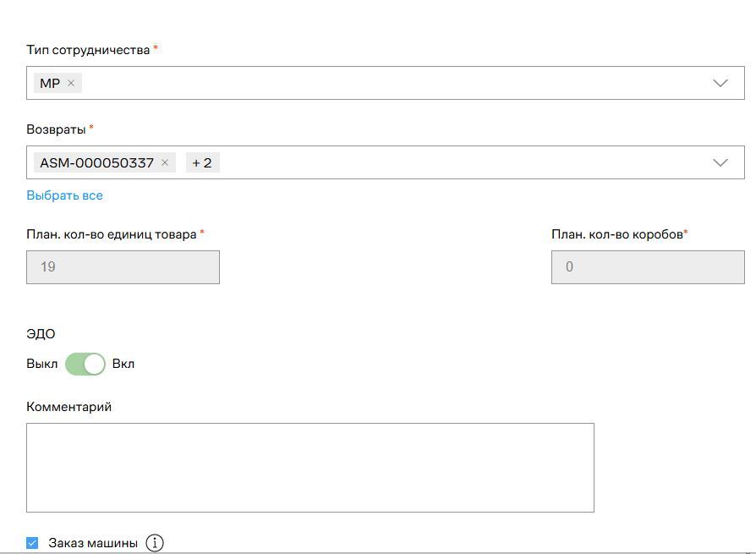The image size is (756, 554).
Task: Open the Возвраты dropdown chevron
Action: 720,162
